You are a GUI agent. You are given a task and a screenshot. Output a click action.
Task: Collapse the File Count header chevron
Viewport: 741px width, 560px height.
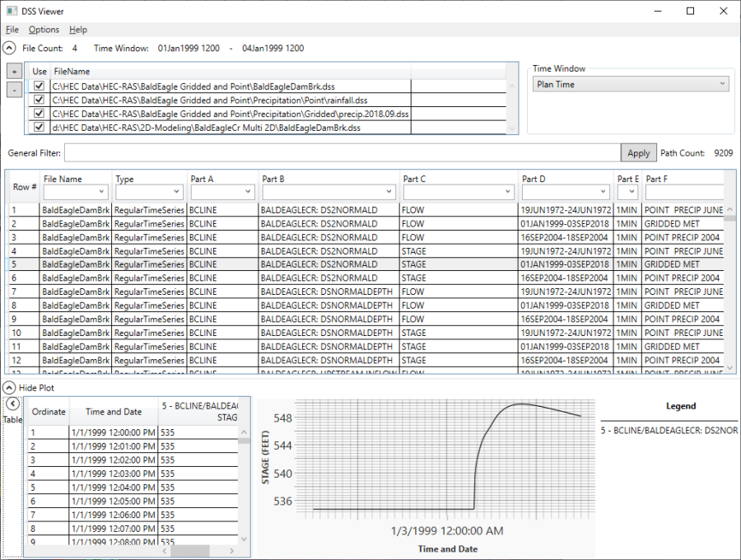[9, 49]
